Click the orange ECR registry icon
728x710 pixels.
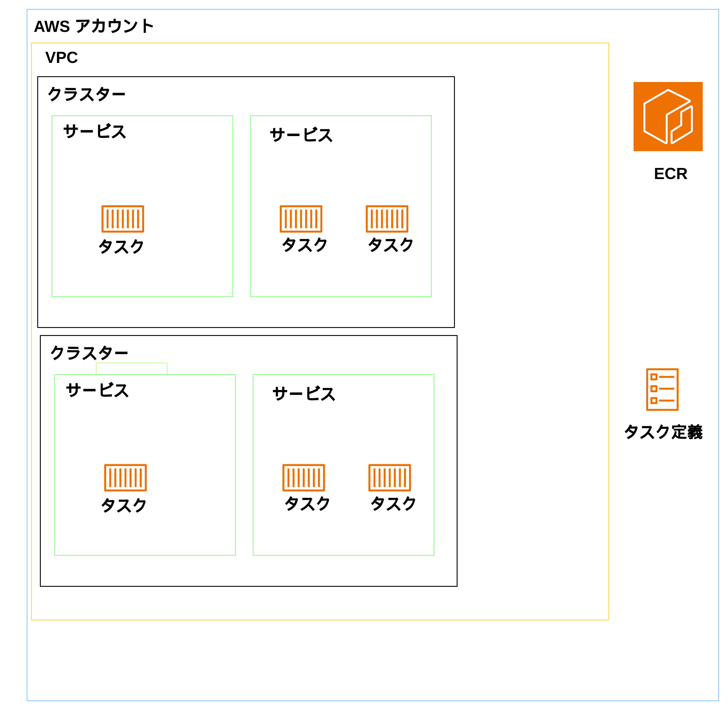667,116
